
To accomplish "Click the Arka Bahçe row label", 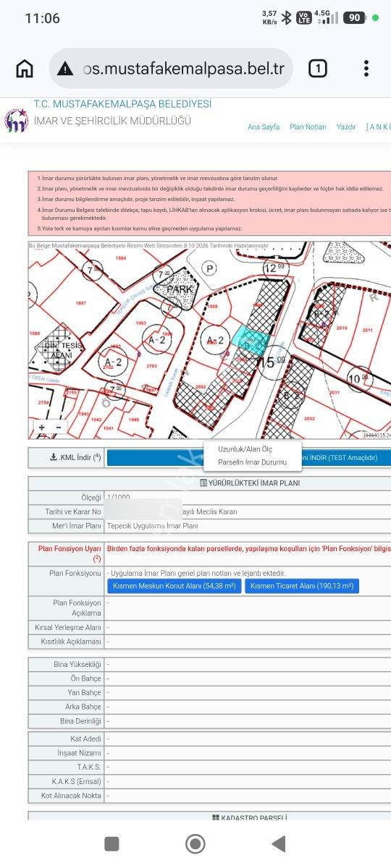I will 83,707.
